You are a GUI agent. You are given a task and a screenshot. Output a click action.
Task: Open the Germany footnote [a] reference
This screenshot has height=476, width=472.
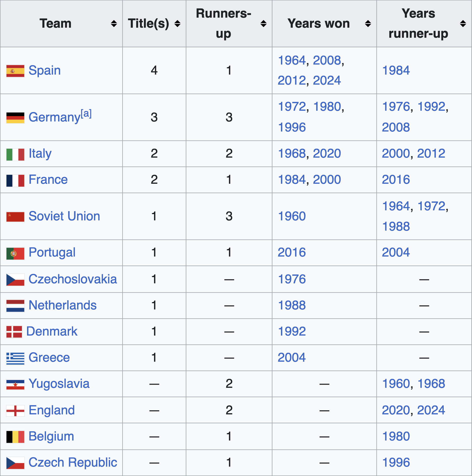coord(86,114)
